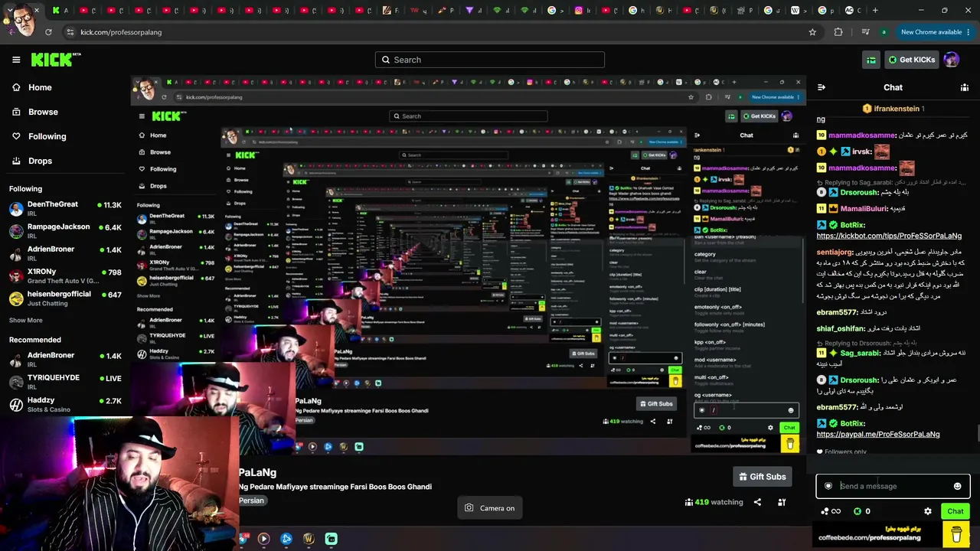
Task: Open Drops in the Kick sidebar
Action: pyautogui.click(x=40, y=161)
